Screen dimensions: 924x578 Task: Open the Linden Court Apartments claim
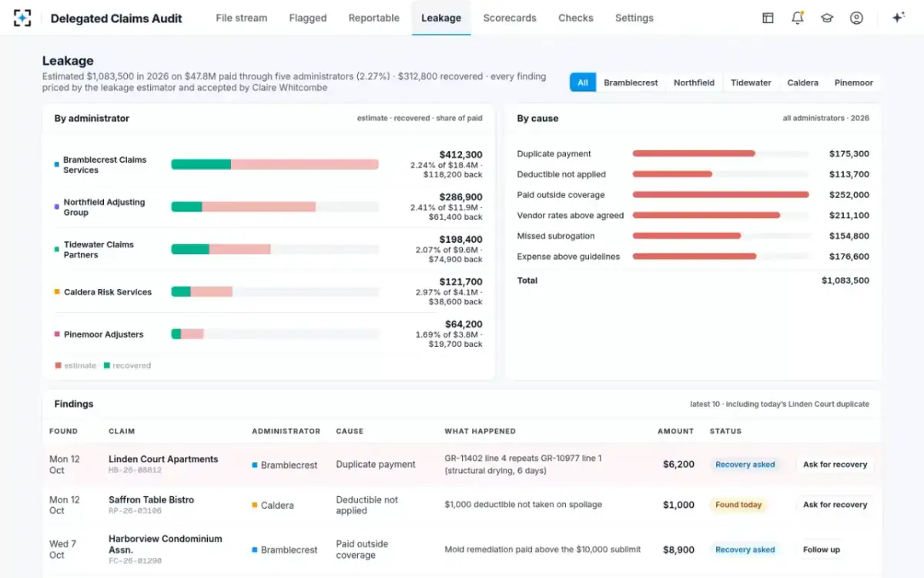(x=163, y=459)
